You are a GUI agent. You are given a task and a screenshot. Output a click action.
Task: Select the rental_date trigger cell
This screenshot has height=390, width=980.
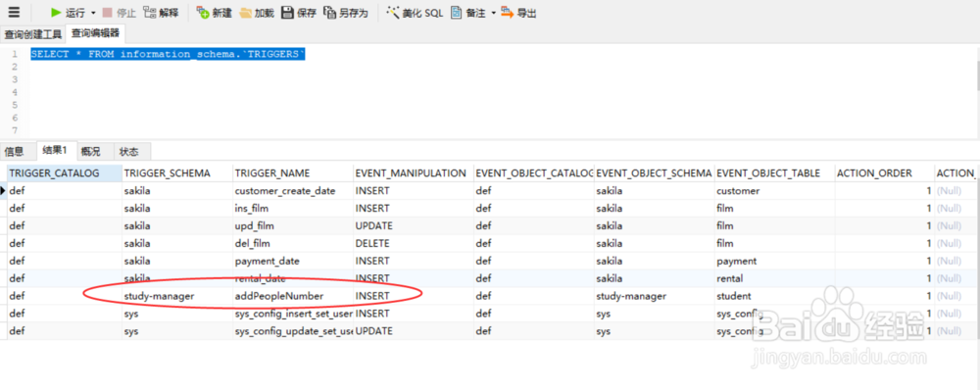tap(292, 278)
